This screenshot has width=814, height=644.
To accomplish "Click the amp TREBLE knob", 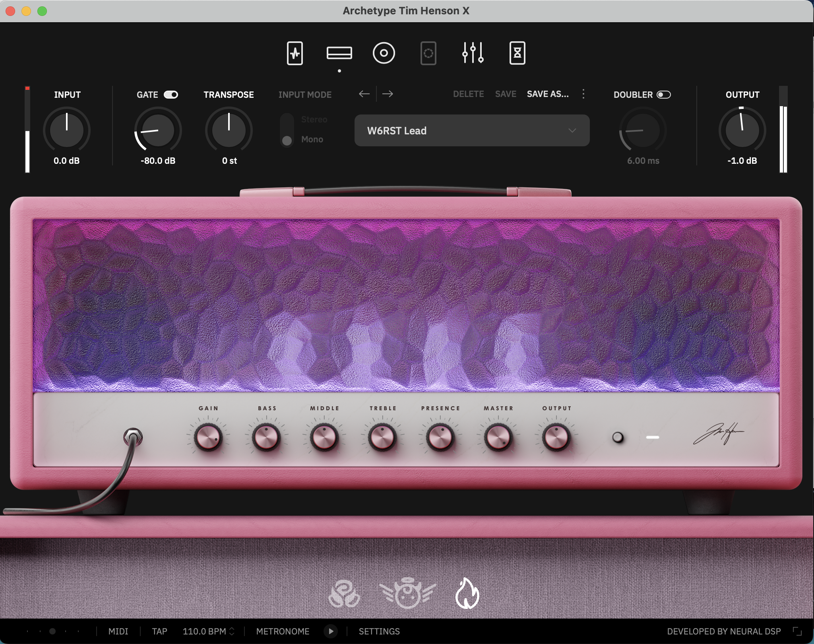I will click(382, 437).
